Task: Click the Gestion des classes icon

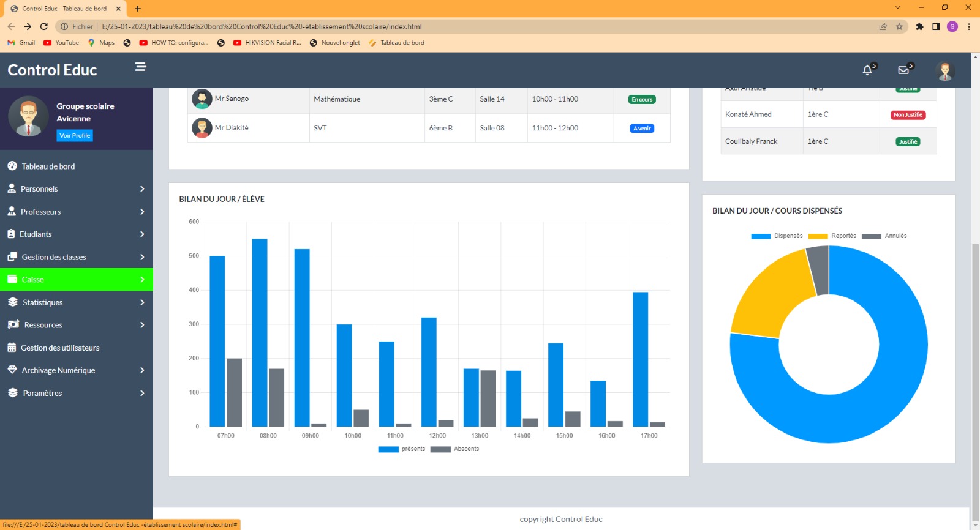Action: click(x=12, y=257)
